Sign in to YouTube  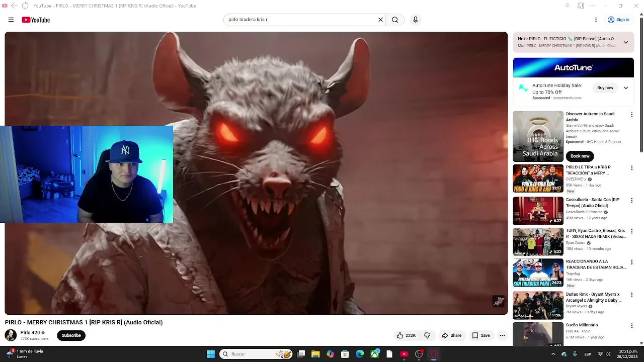618,20
